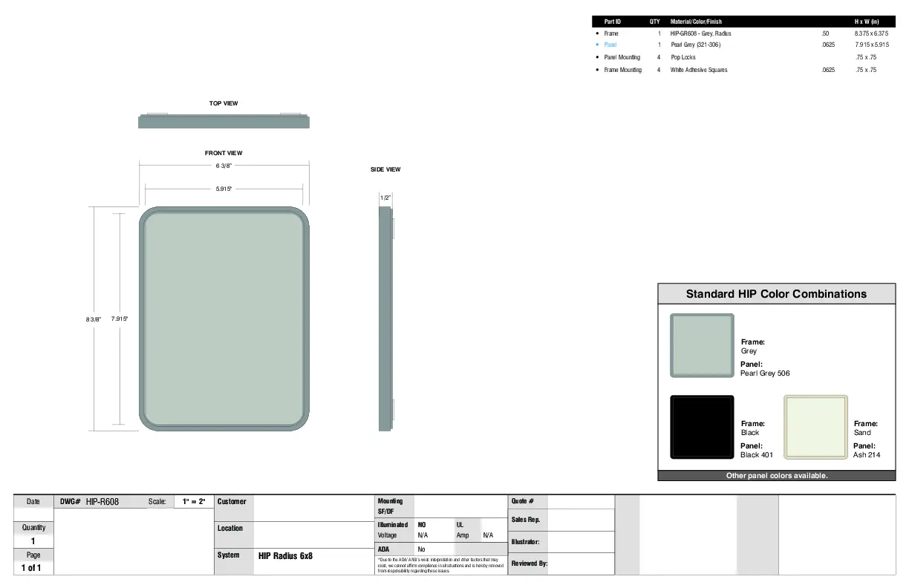Click the 'Pop Locks' material cell
Screen dimensions: 909x588
[x=683, y=57]
